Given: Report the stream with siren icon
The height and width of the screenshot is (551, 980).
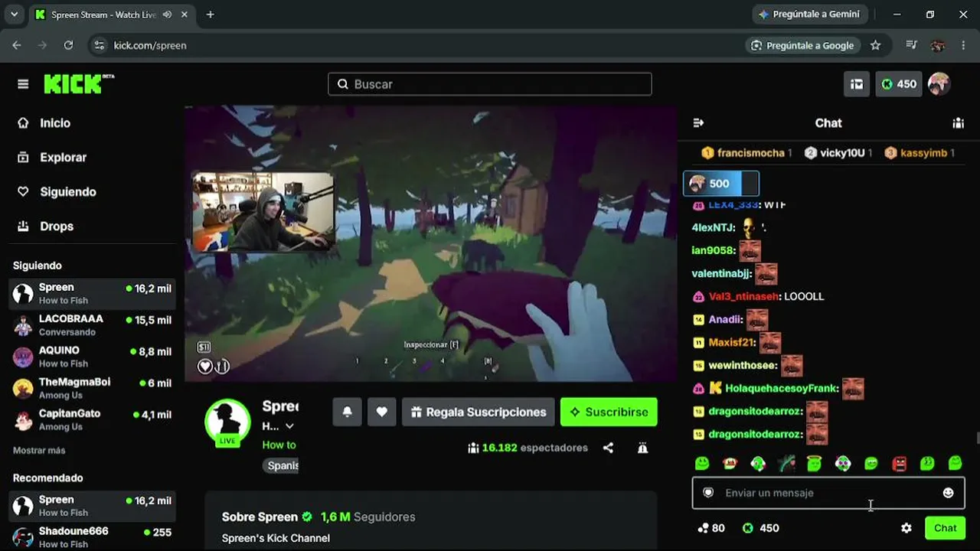Looking at the screenshot, I should coord(642,448).
